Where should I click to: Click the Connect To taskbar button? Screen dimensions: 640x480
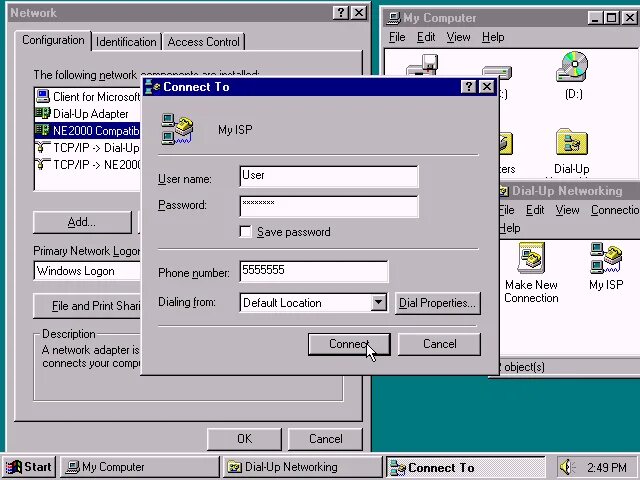pyautogui.click(x=465, y=467)
